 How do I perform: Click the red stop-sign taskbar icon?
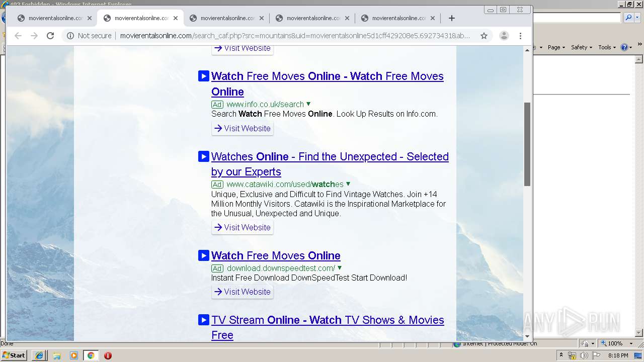(x=108, y=355)
